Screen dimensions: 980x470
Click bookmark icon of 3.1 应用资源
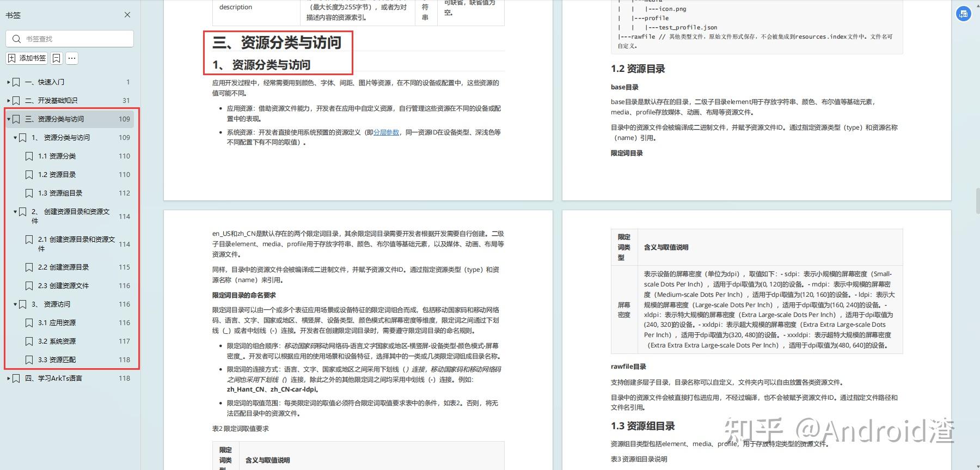pyautogui.click(x=29, y=323)
